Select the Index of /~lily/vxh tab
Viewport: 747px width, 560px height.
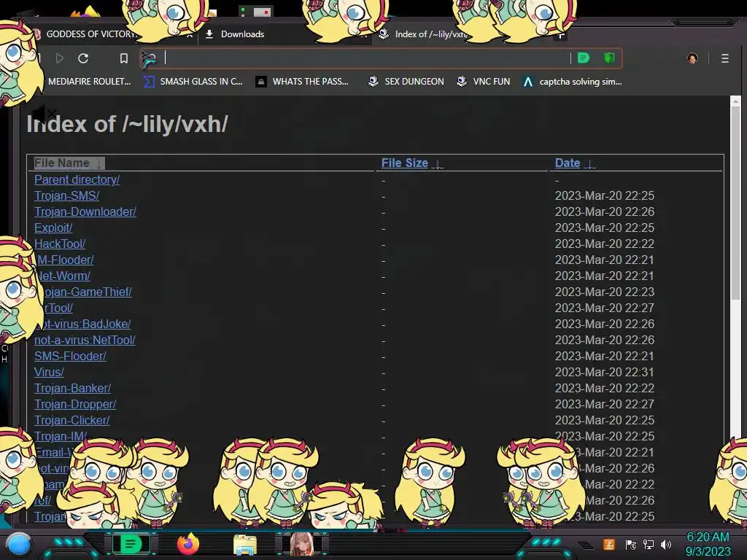click(430, 34)
